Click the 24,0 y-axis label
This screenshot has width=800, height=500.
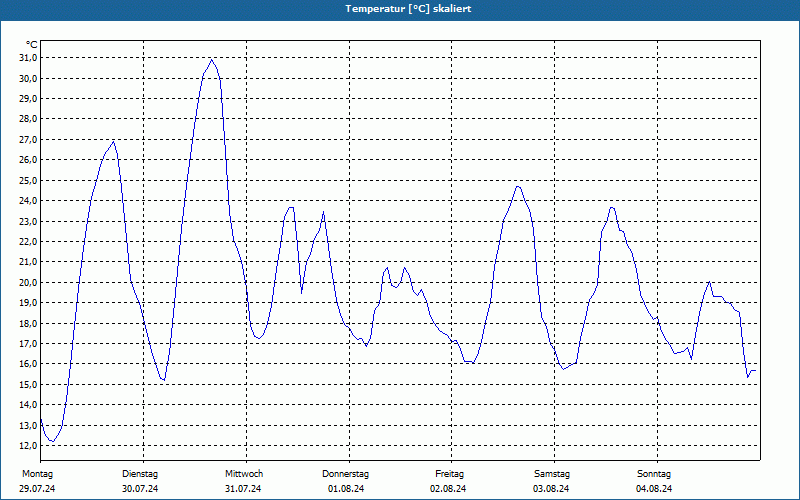pyautogui.click(x=28, y=201)
